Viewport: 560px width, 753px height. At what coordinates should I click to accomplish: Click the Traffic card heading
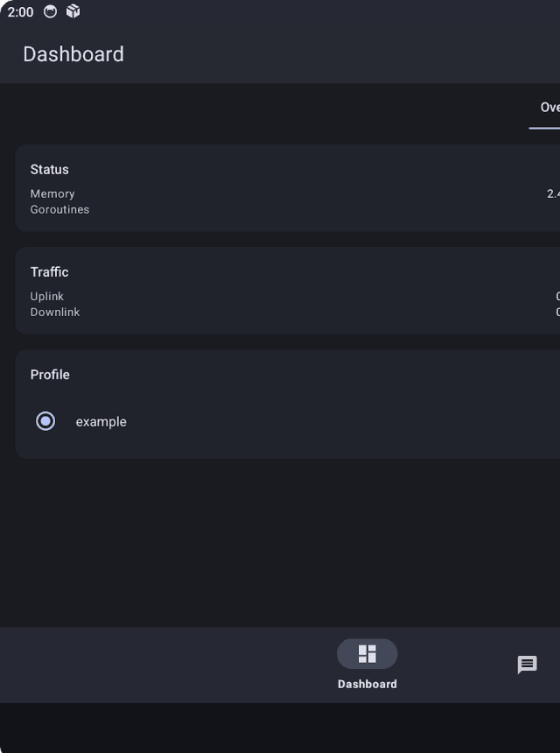(49, 271)
